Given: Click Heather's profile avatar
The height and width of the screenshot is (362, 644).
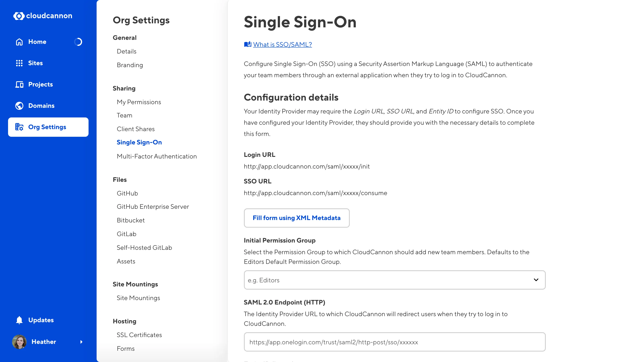Looking at the screenshot, I should 19,342.
